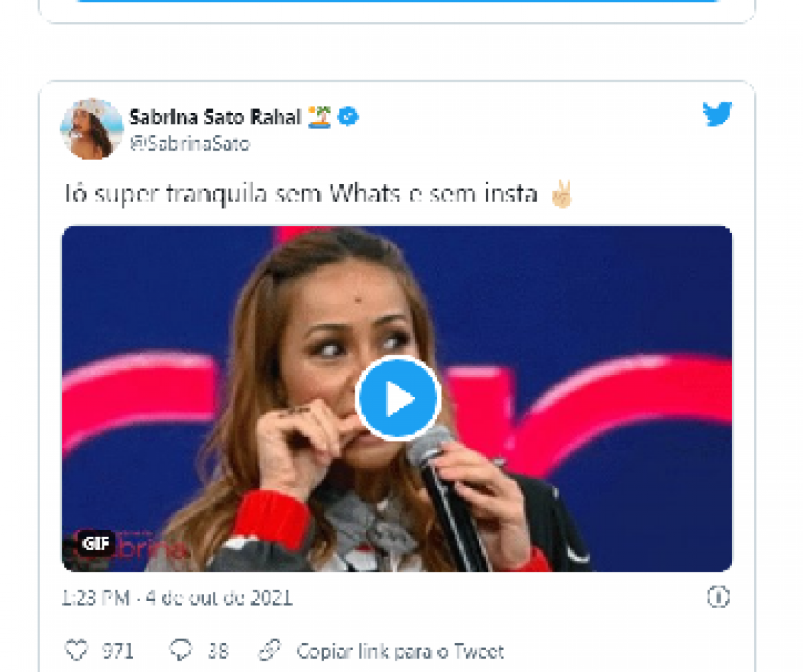This screenshot has height=672, width=803.
Task: Click the palm tree emoji beside the name
Action: [x=319, y=118]
